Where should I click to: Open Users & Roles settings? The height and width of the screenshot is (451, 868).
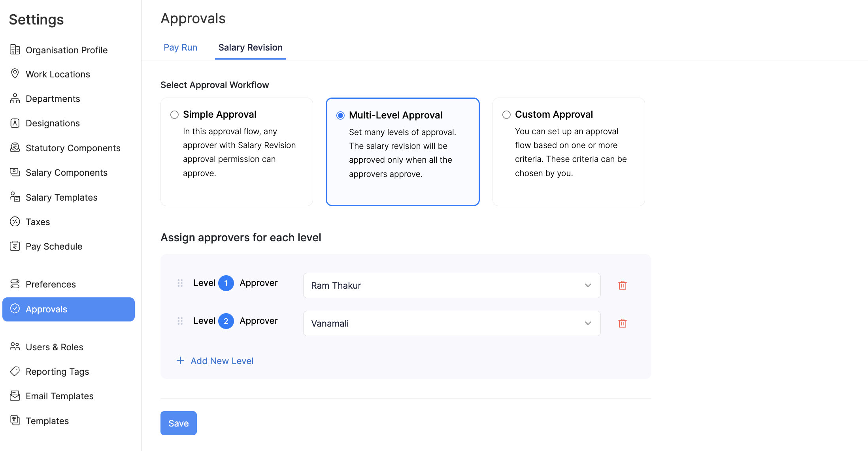55,347
